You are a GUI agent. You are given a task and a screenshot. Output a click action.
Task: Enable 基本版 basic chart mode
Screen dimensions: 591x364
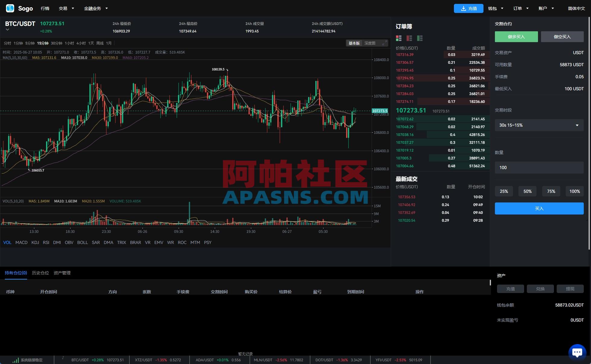(x=354, y=43)
